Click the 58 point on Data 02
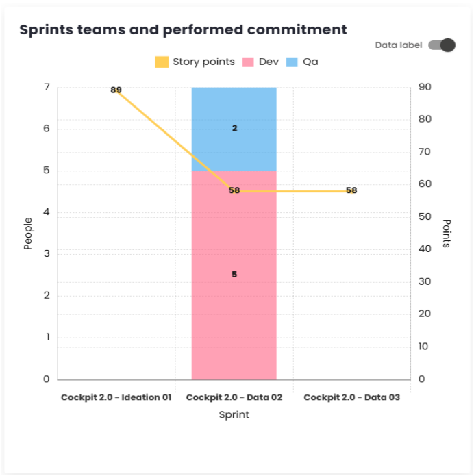 pos(234,190)
